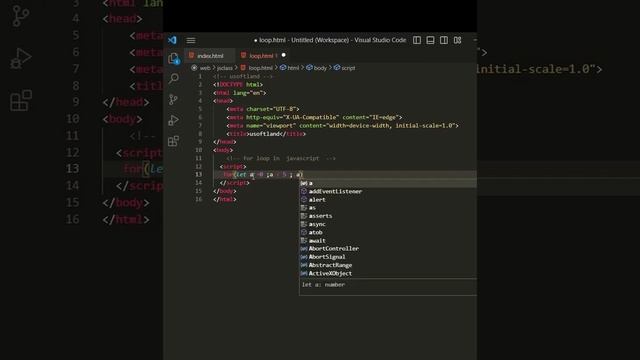Select 'AbstractRange' suggestion
The height and width of the screenshot is (360, 640).
388,265
